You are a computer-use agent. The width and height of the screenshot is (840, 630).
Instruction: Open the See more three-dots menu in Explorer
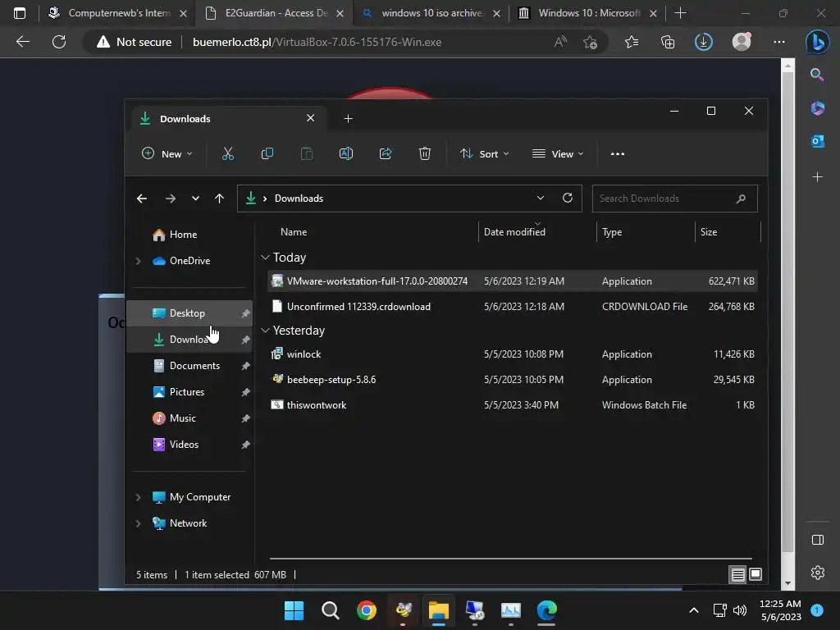617,153
